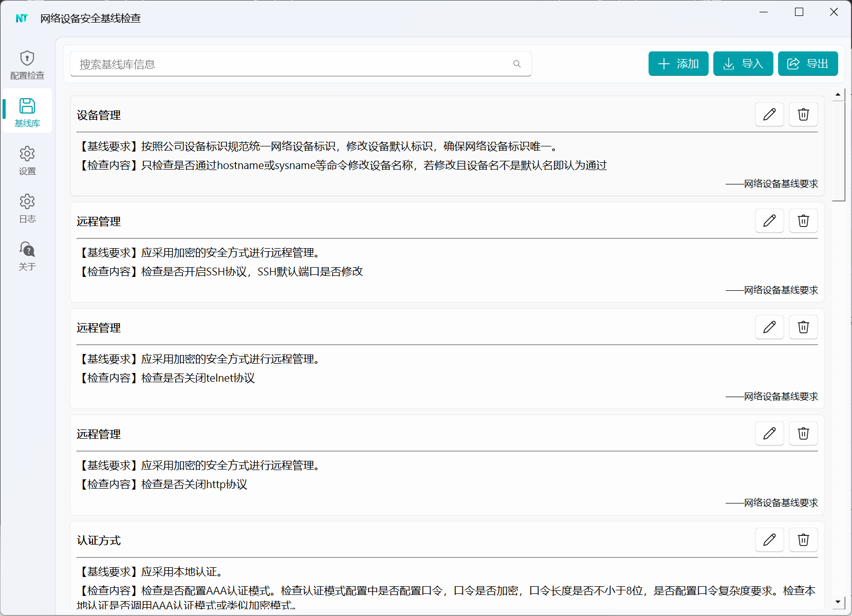The image size is (852, 616).
Task: Delete the 设备管理 baseline entry
Action: coord(803,114)
